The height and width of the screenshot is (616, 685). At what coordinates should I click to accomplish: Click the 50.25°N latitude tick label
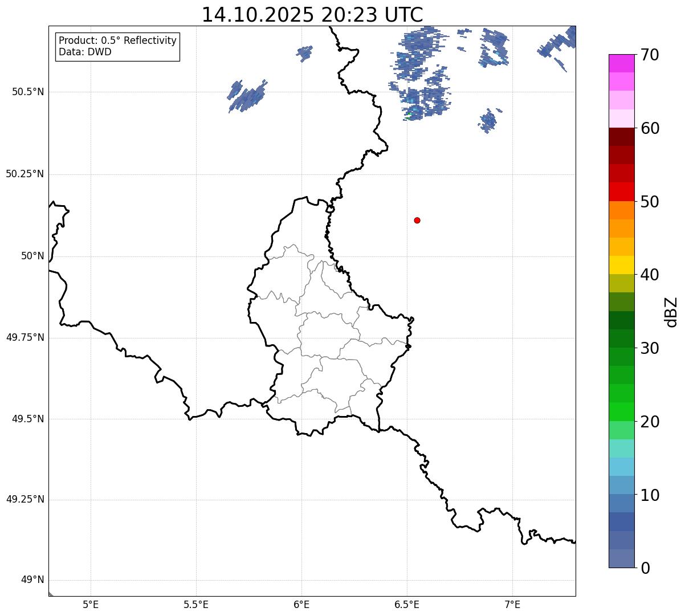pyautogui.click(x=25, y=174)
